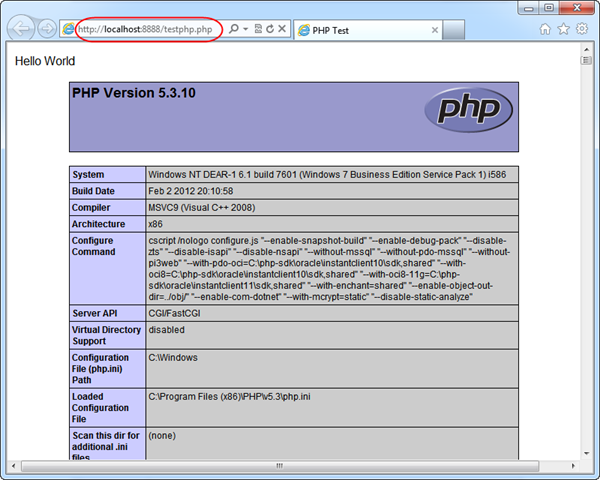Click the vertical scrollbar thumb

pos(586,60)
